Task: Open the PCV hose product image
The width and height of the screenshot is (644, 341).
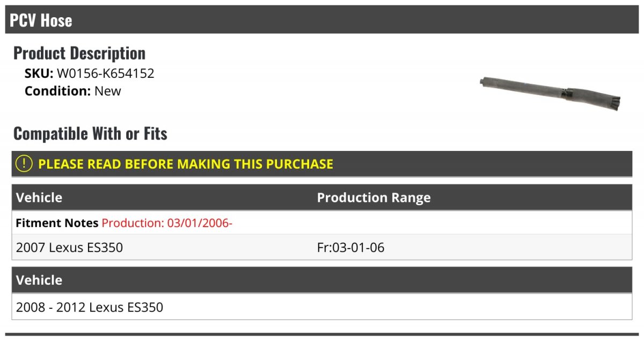Action: 550,93
